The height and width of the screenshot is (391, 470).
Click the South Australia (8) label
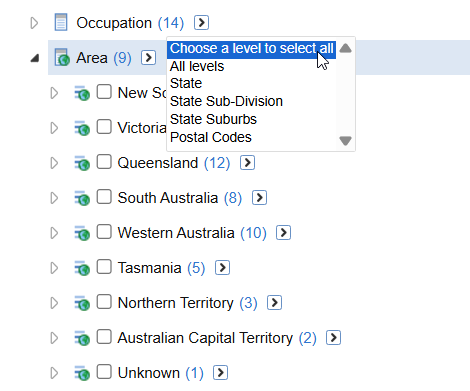[x=180, y=198]
